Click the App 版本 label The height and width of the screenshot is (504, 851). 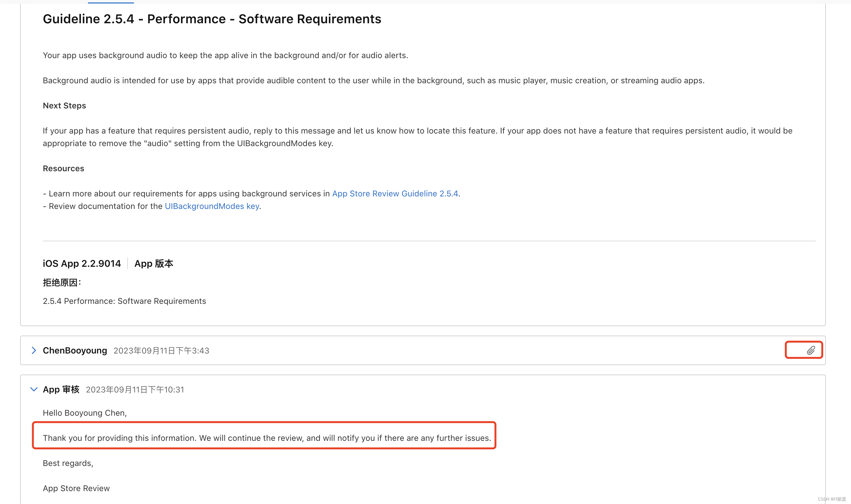click(154, 264)
